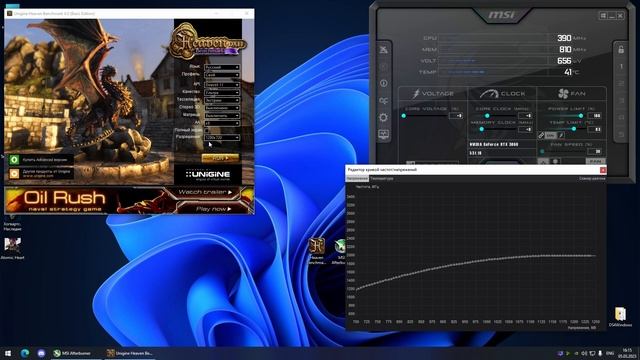The width and height of the screenshot is (640, 360).
Task: Select profile slot 1 in Afterburner
Action: pos(621,66)
